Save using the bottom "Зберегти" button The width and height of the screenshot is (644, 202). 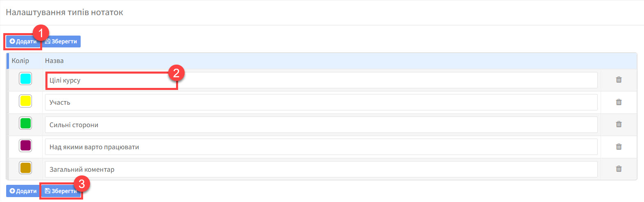pos(61,191)
